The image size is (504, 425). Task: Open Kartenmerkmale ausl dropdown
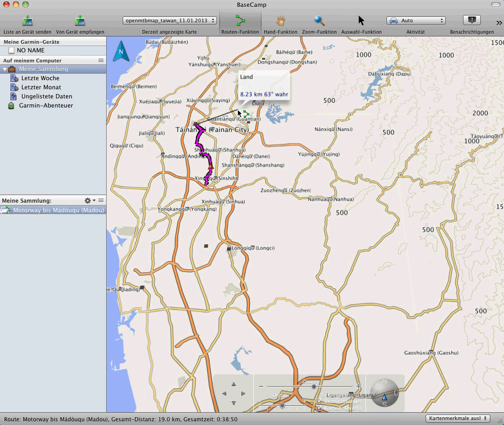[x=458, y=418]
